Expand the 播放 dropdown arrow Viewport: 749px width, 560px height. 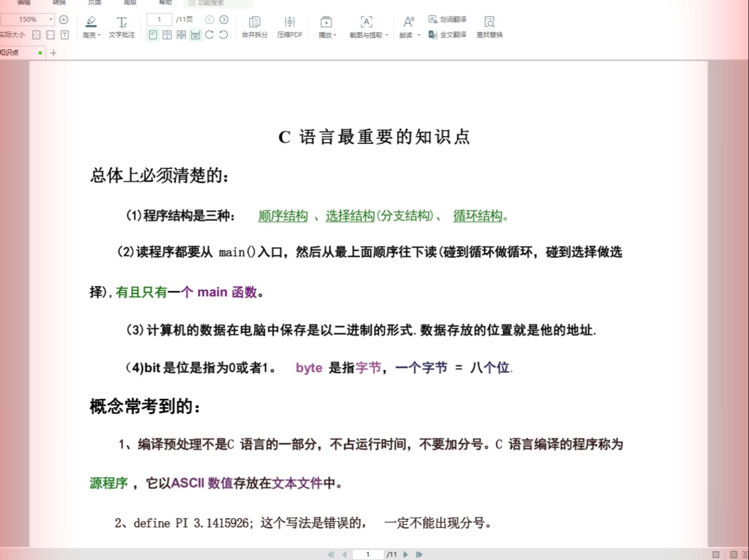coord(335,35)
